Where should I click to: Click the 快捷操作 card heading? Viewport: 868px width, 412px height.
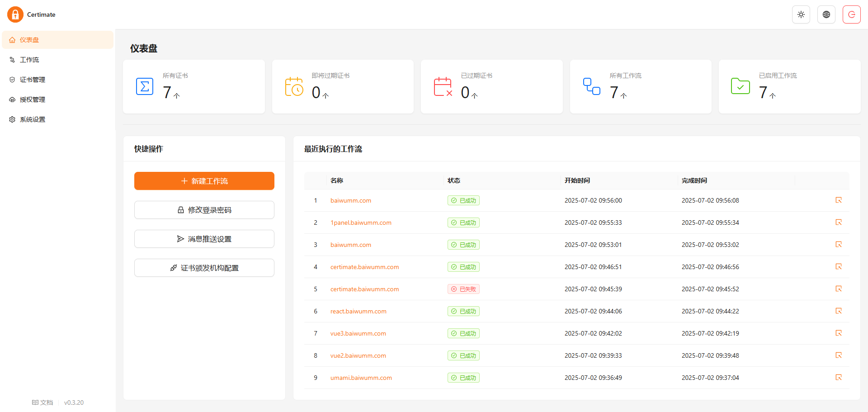(149, 149)
